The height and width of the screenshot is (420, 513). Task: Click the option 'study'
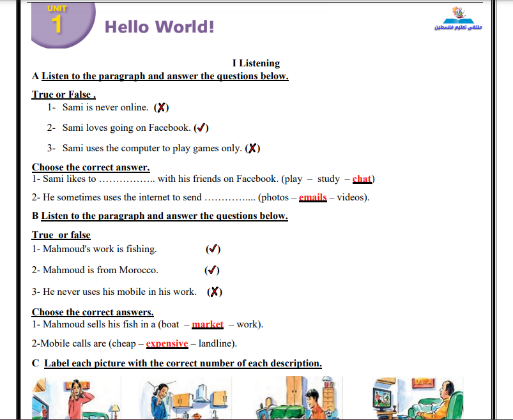click(x=328, y=179)
